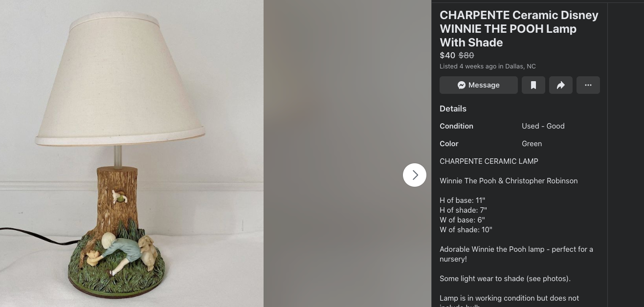Select the Green color value
The width and height of the screenshot is (644, 307).
pyautogui.click(x=532, y=144)
